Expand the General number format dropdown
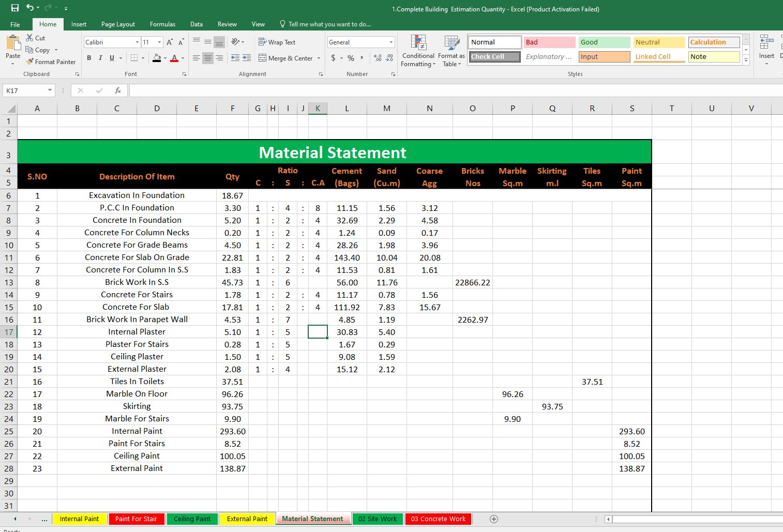This screenshot has height=532, width=783. pos(391,42)
